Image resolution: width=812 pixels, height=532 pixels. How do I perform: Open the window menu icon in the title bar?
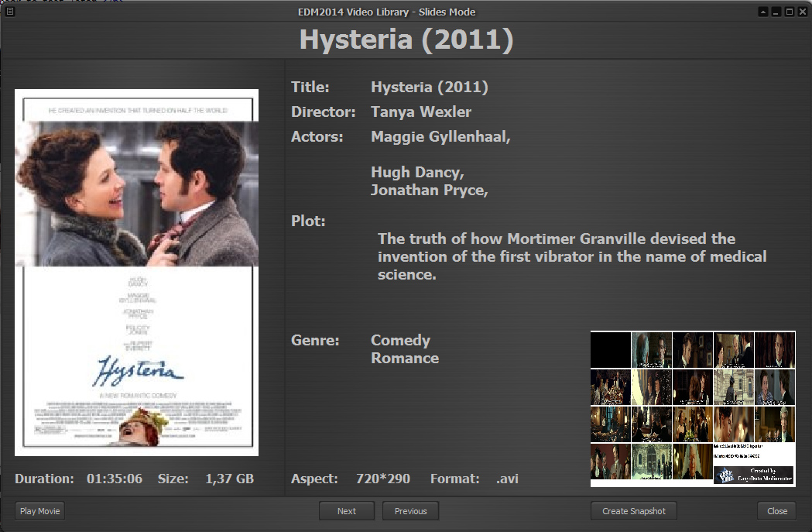(x=10, y=12)
